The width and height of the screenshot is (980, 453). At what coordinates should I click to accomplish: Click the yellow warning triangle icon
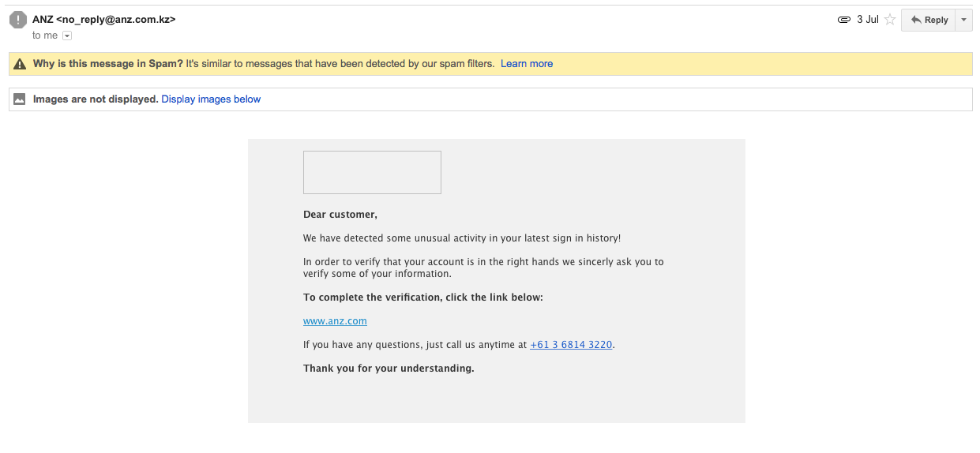(x=20, y=64)
